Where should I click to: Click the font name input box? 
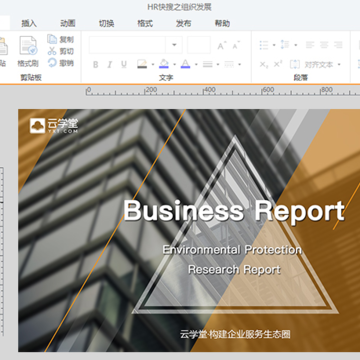click(x=127, y=45)
